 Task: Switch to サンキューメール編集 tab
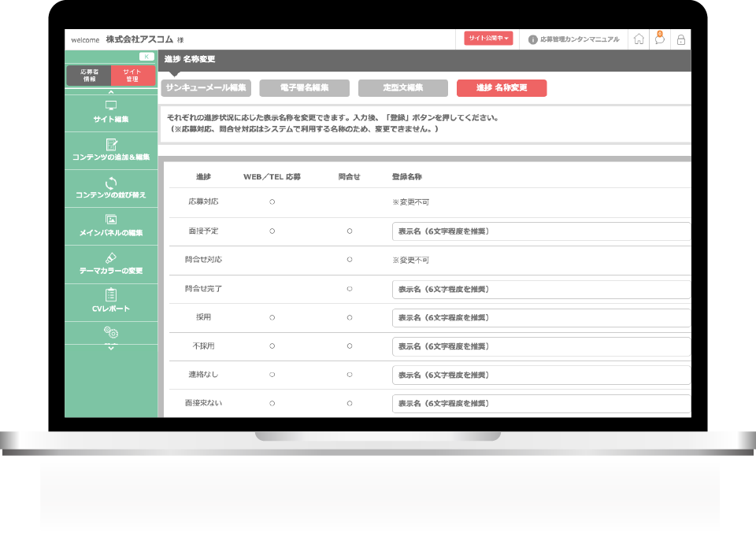click(206, 88)
